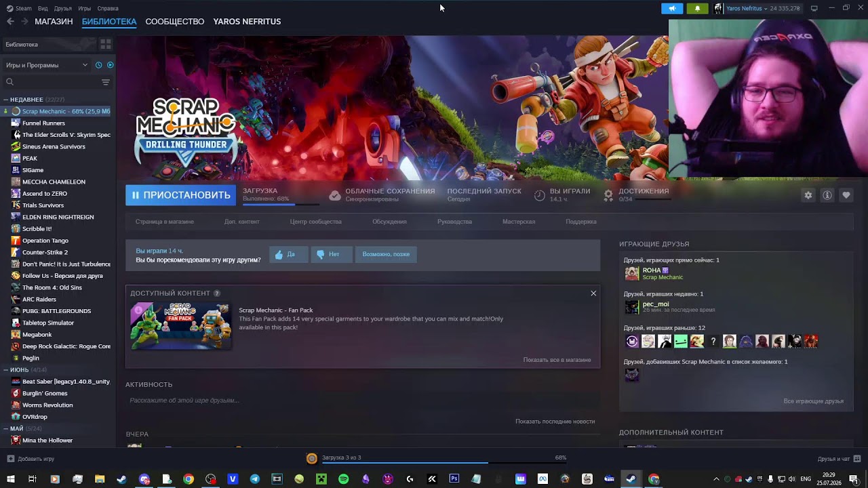Open friend pec_moi's avatar
The width and height of the screenshot is (868, 488).
[632, 307]
